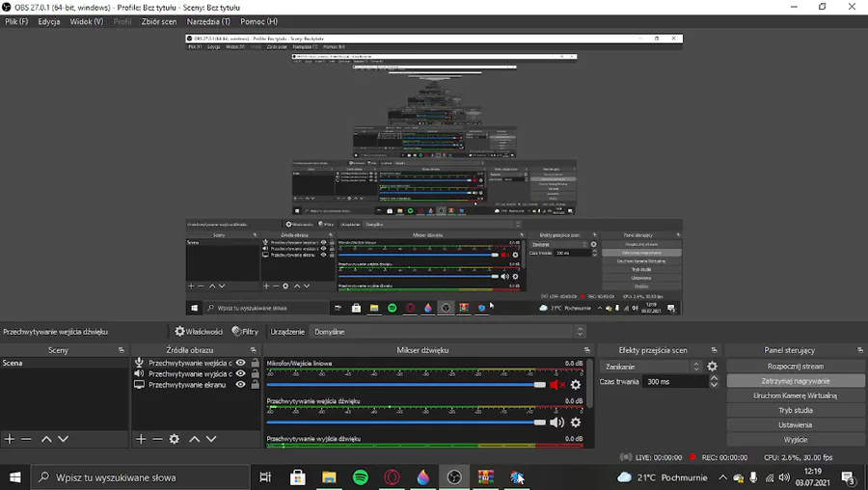Enable Tryb studia button
The height and width of the screenshot is (490, 868).
(x=796, y=410)
